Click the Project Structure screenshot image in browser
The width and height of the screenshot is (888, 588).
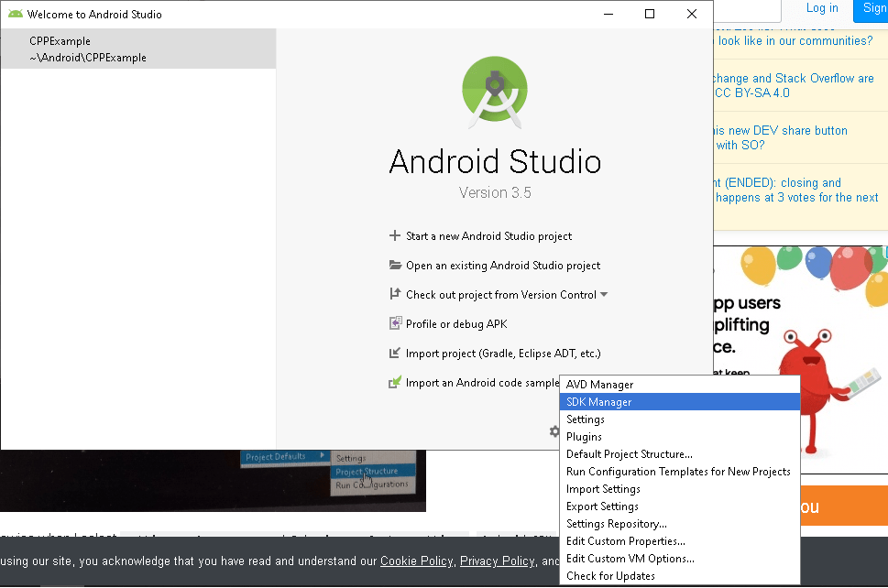point(213,481)
